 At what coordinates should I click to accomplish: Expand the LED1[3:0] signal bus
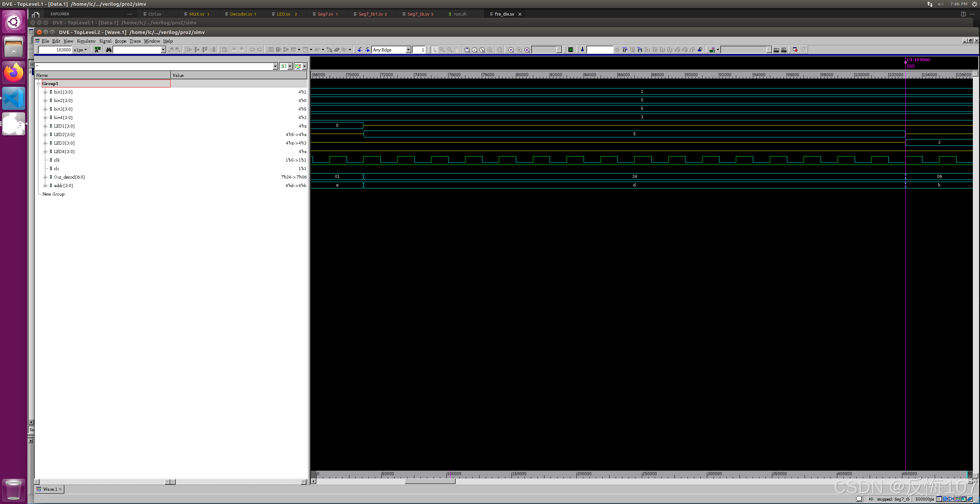click(45, 126)
